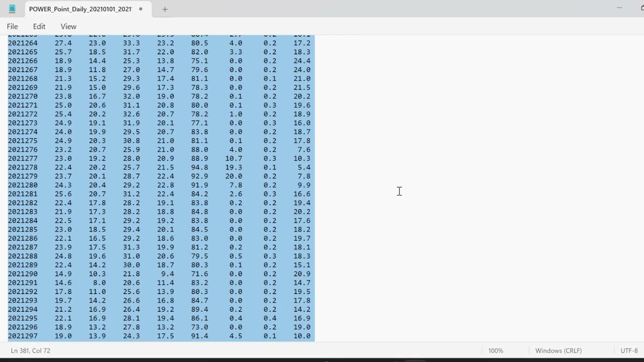Screen dimensions: 644x362
Task: Click value 91.4 in row 2021297
Action: [x=200, y=336]
